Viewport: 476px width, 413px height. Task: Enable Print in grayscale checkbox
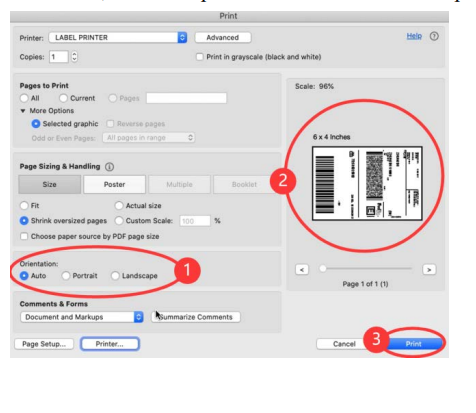tap(200, 57)
